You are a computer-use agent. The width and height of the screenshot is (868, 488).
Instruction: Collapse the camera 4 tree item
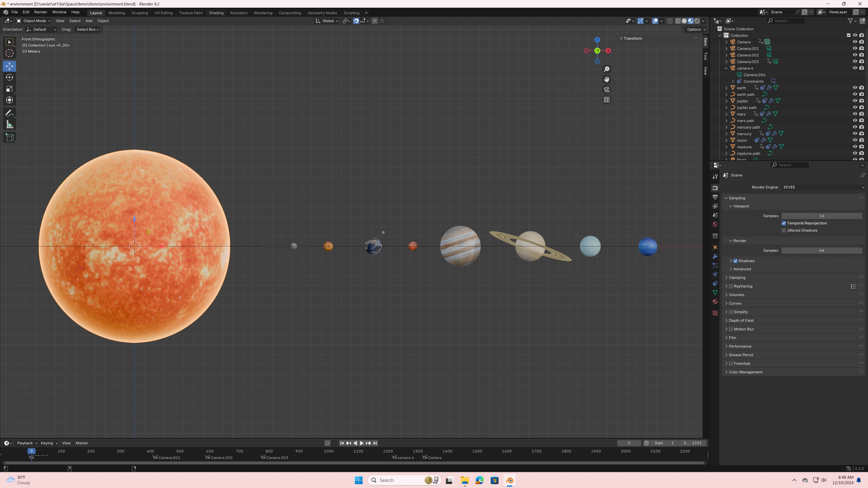click(x=726, y=68)
